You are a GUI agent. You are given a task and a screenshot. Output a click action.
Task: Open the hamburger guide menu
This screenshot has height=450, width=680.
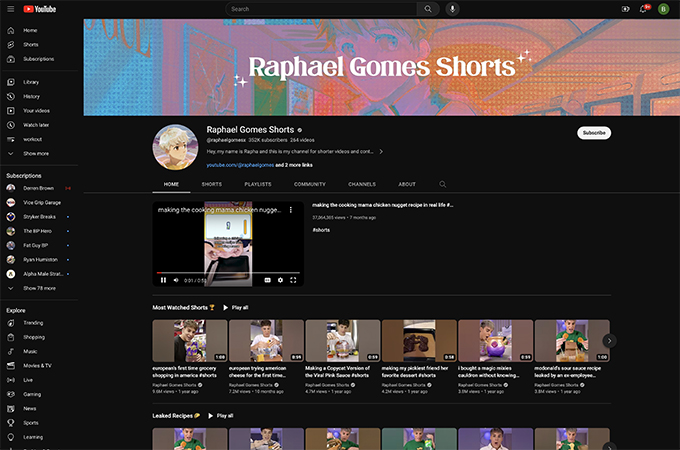point(11,9)
